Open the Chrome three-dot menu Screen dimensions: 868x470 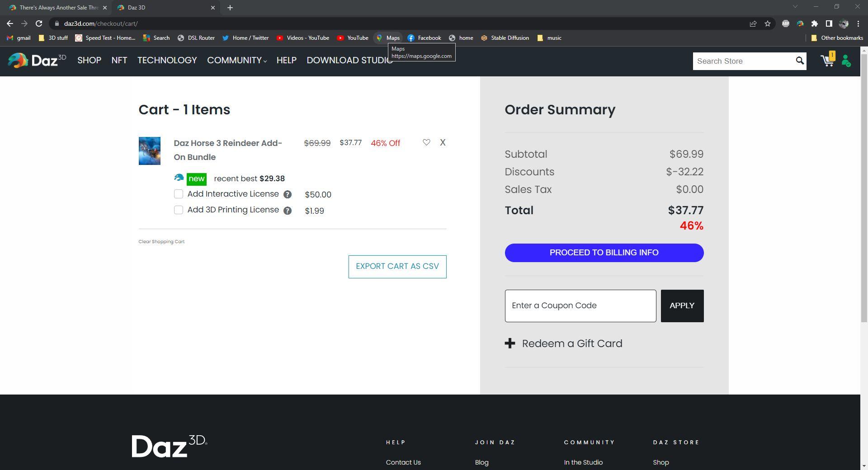(x=858, y=23)
